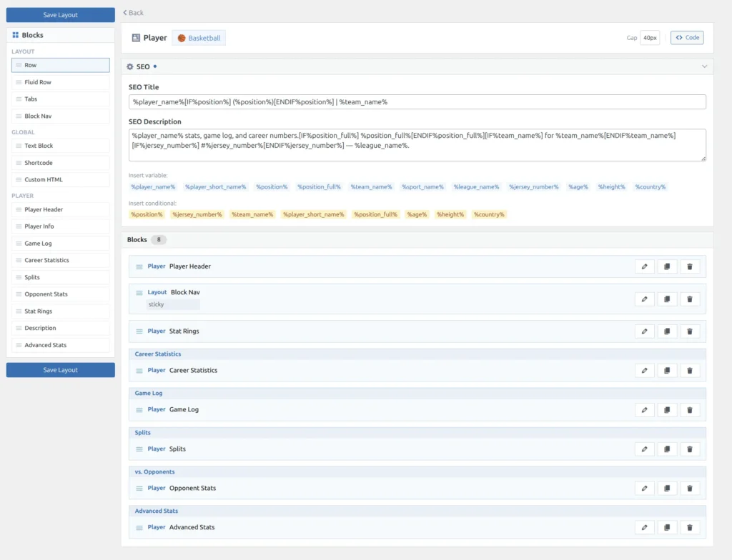Duplicate the Advanced Stats block
This screenshot has width=732, height=560.
[x=667, y=527]
